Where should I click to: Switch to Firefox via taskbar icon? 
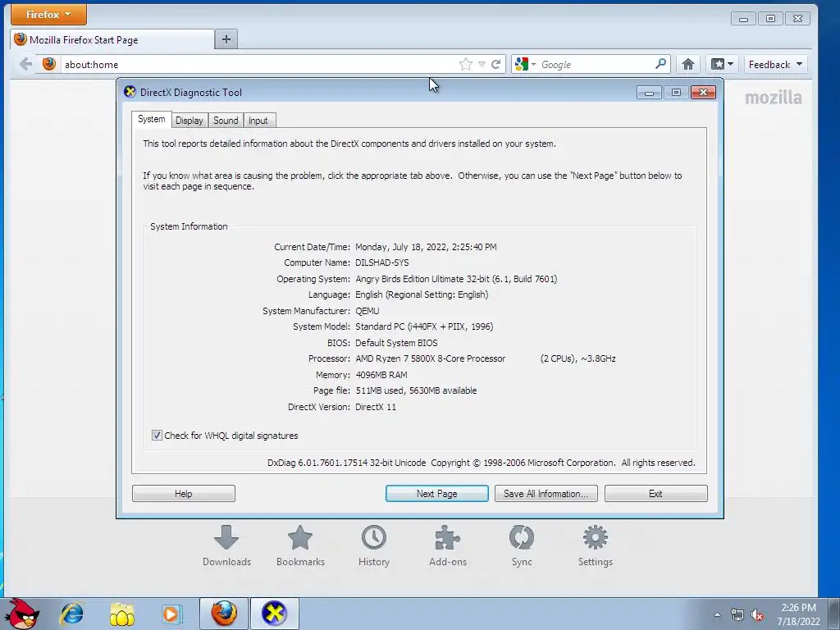point(224,614)
